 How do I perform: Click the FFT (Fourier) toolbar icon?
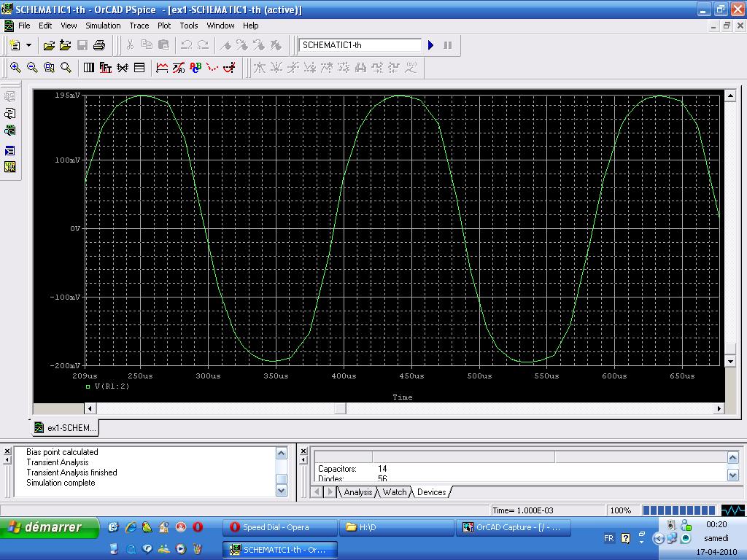point(105,68)
